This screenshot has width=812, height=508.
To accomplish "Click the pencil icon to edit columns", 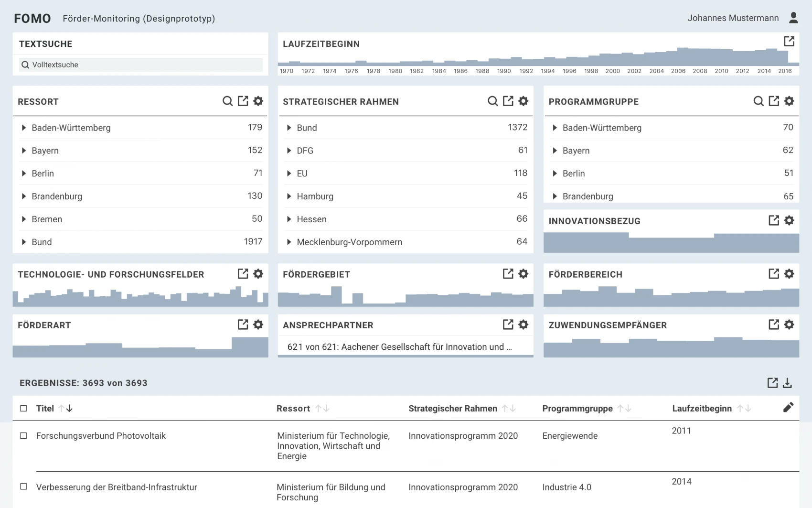I will pos(788,407).
